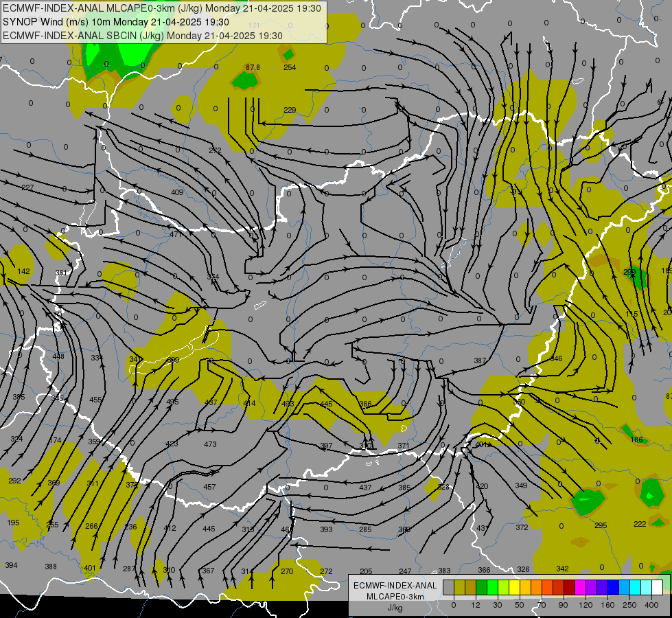The width and height of the screenshot is (672, 618).
Task: Pick the bright green legend swatch before 30
Action: 492,587
